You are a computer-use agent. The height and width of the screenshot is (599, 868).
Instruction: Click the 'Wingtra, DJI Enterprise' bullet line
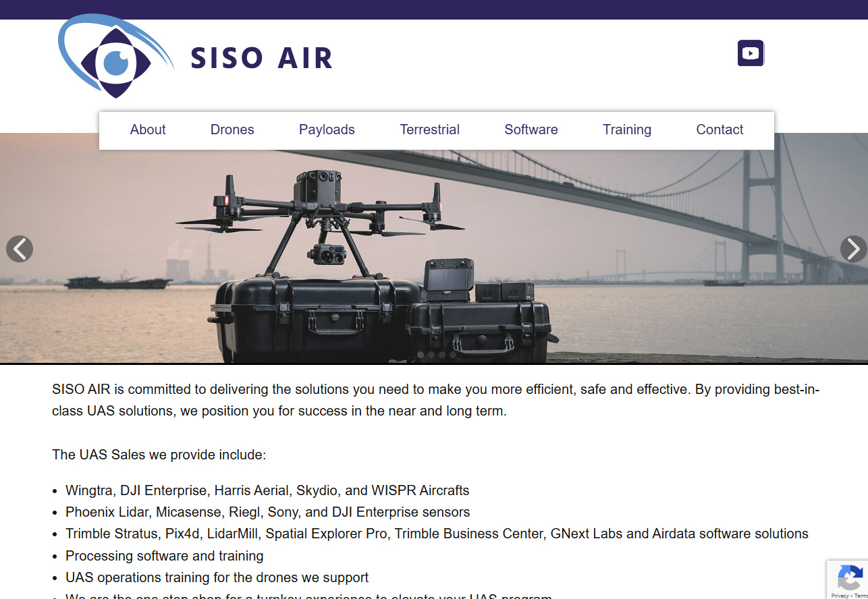click(x=267, y=490)
